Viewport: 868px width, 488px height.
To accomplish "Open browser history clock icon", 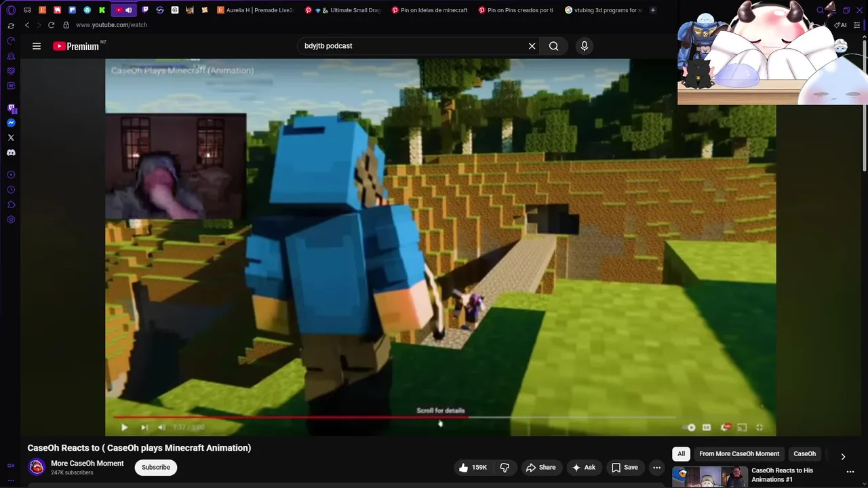I will coord(11,190).
